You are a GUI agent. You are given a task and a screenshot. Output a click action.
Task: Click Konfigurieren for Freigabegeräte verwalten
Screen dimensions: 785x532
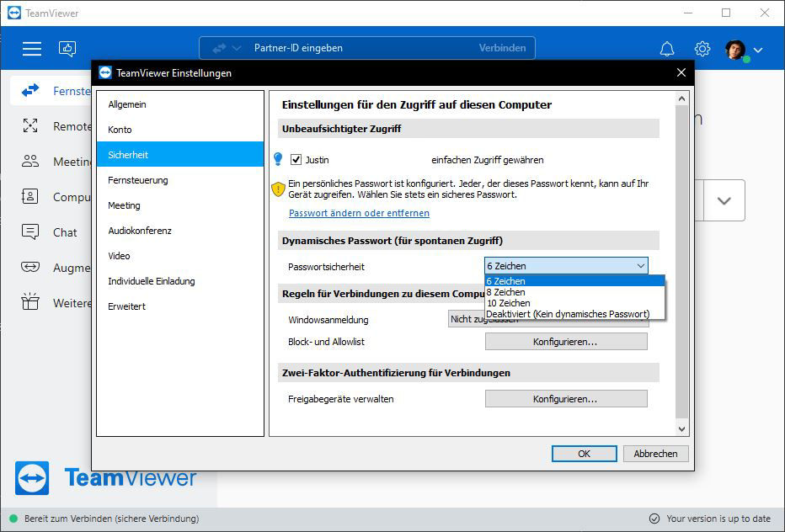[566, 399]
